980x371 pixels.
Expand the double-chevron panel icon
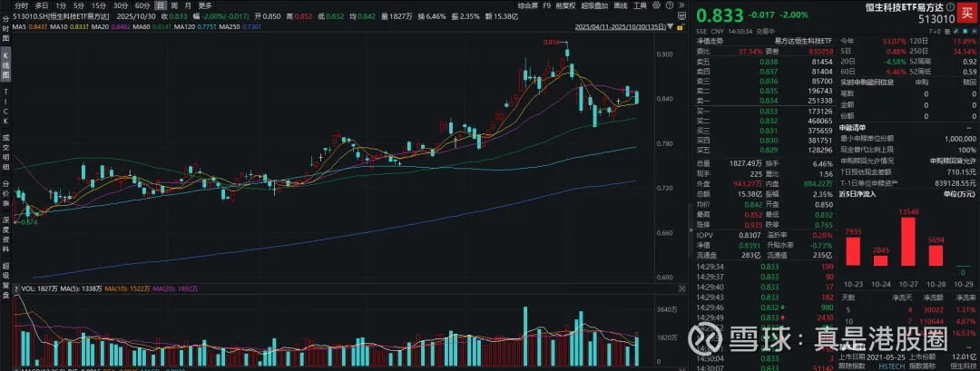click(x=681, y=5)
